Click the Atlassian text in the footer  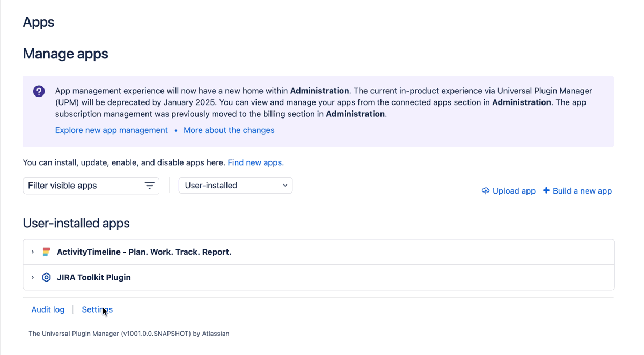point(217,333)
